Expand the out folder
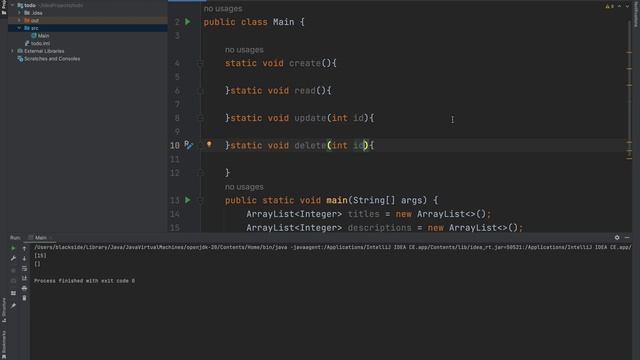 pos(19,20)
